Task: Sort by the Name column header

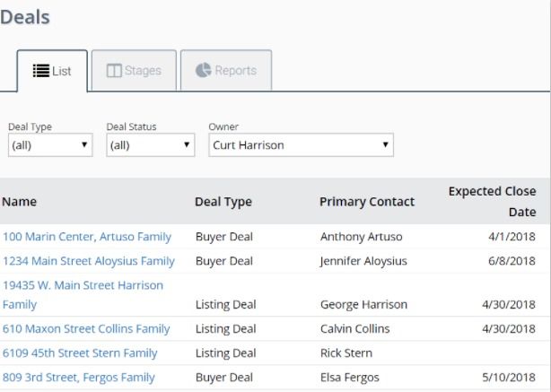Action: tap(20, 202)
